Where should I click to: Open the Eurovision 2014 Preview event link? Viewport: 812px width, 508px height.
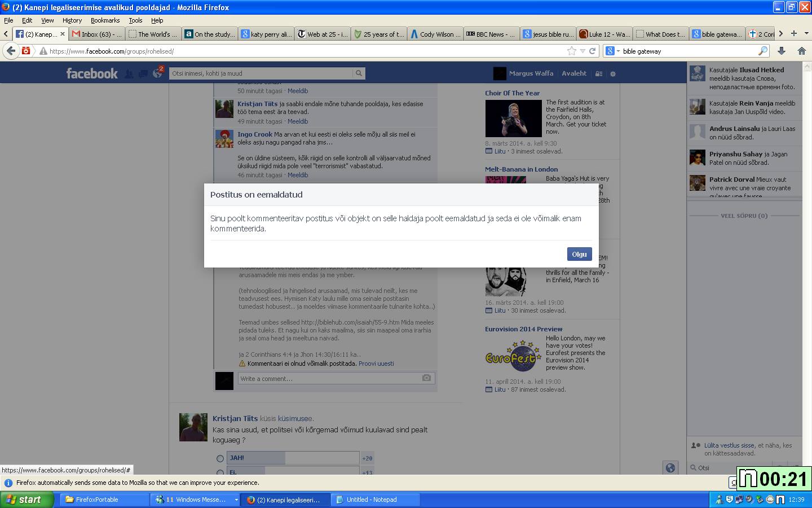point(523,329)
